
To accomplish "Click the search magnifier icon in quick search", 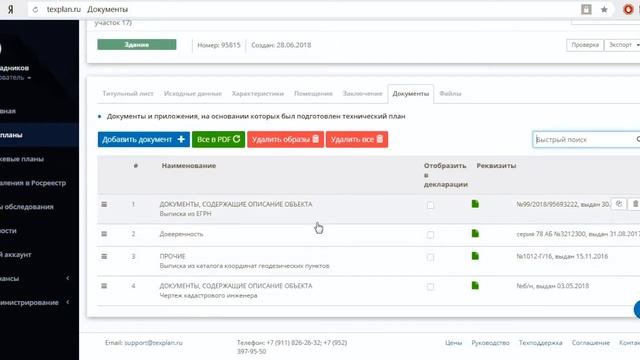I will [x=638, y=139].
